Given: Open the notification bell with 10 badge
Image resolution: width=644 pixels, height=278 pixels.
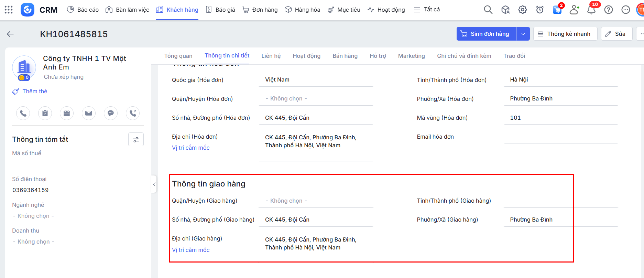Looking at the screenshot, I should click(x=591, y=10).
